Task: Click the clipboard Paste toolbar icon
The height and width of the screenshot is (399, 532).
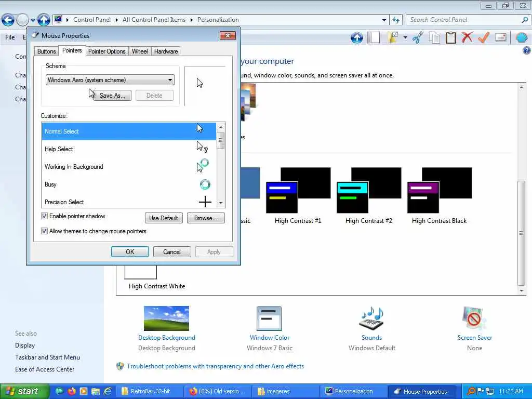Action: (450, 37)
